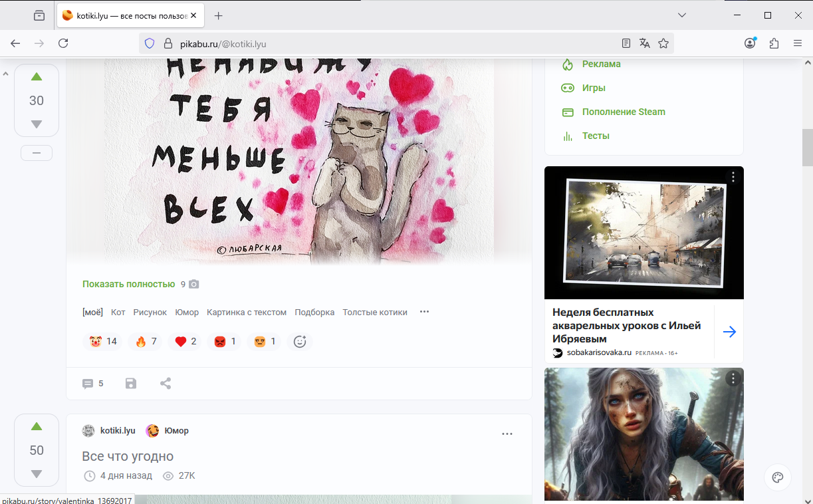Click the 4 дня назад timestamp
Image resolution: width=813 pixels, height=504 pixels.
pyautogui.click(x=126, y=476)
